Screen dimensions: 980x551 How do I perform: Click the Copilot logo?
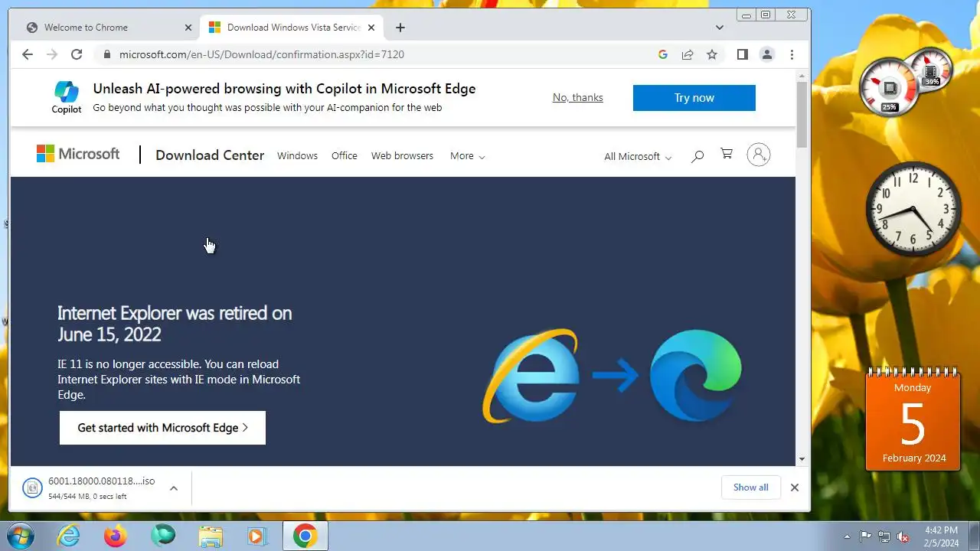coord(67,97)
